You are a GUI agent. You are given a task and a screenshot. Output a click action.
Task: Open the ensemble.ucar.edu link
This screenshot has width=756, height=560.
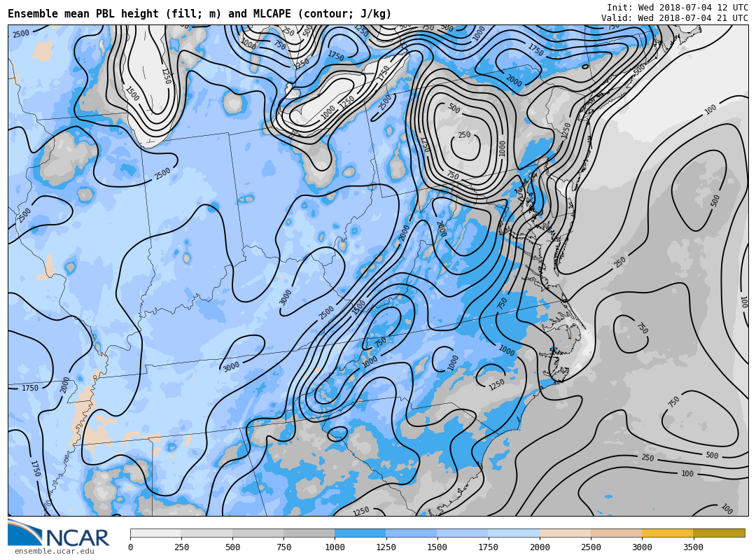click(x=54, y=552)
